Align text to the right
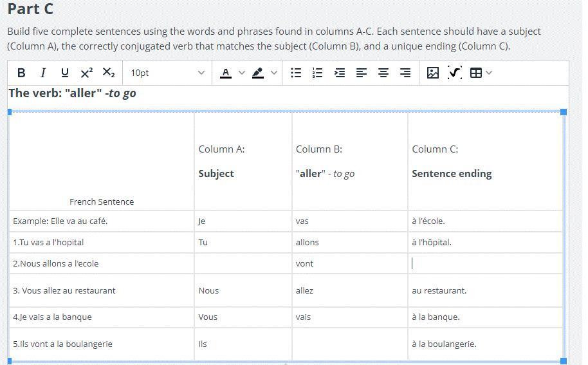The width and height of the screenshot is (588, 365). tap(405, 73)
